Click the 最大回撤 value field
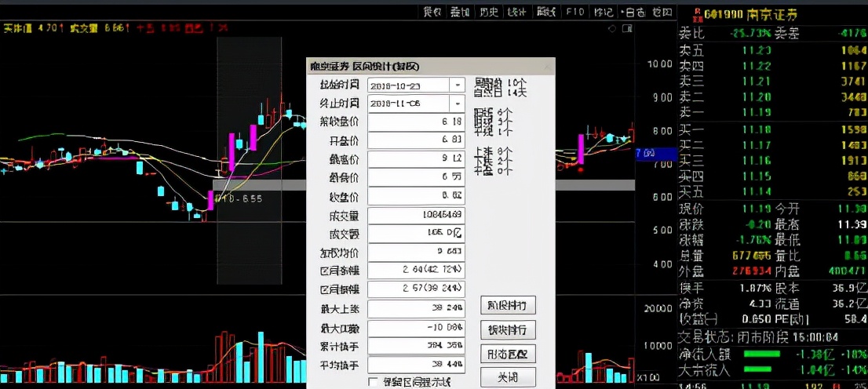Viewport: 868px width, 389px height. coord(416,327)
